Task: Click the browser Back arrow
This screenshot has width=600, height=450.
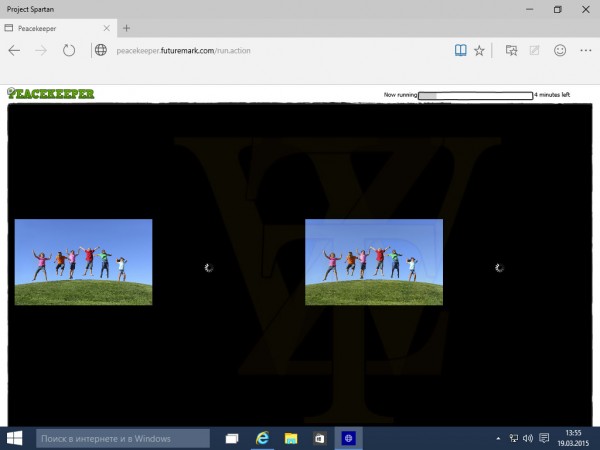Action: pos(14,50)
